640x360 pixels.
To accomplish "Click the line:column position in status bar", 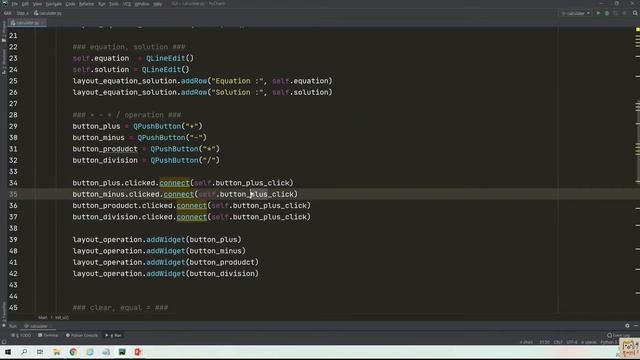I will 544,342.
